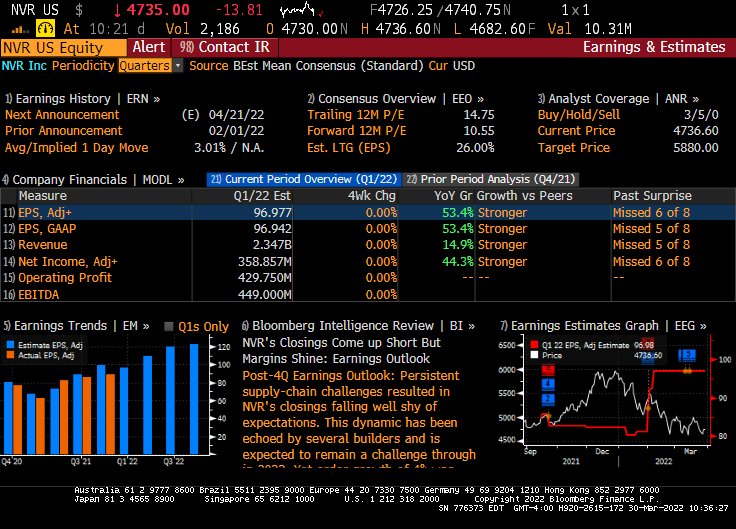The height and width of the screenshot is (529, 736).
Task: Expand the Net Income, Adj+ row
Action: tap(66, 261)
